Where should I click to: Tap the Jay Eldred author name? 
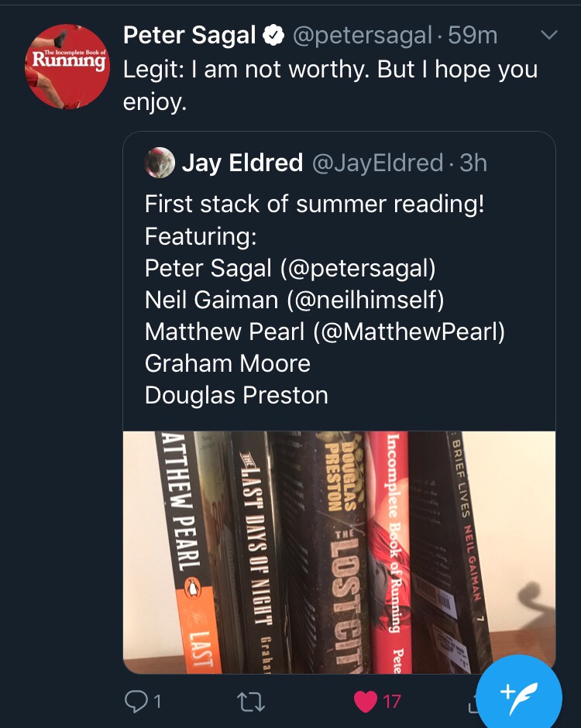[x=242, y=163]
